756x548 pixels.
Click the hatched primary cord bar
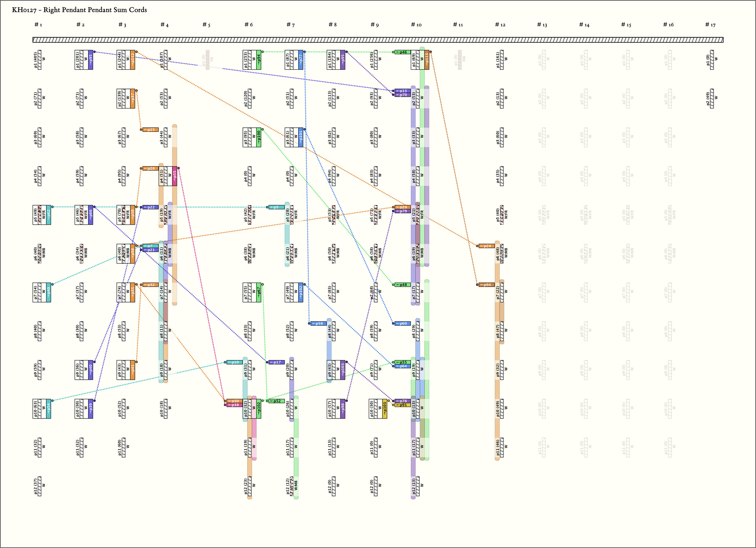click(x=378, y=40)
